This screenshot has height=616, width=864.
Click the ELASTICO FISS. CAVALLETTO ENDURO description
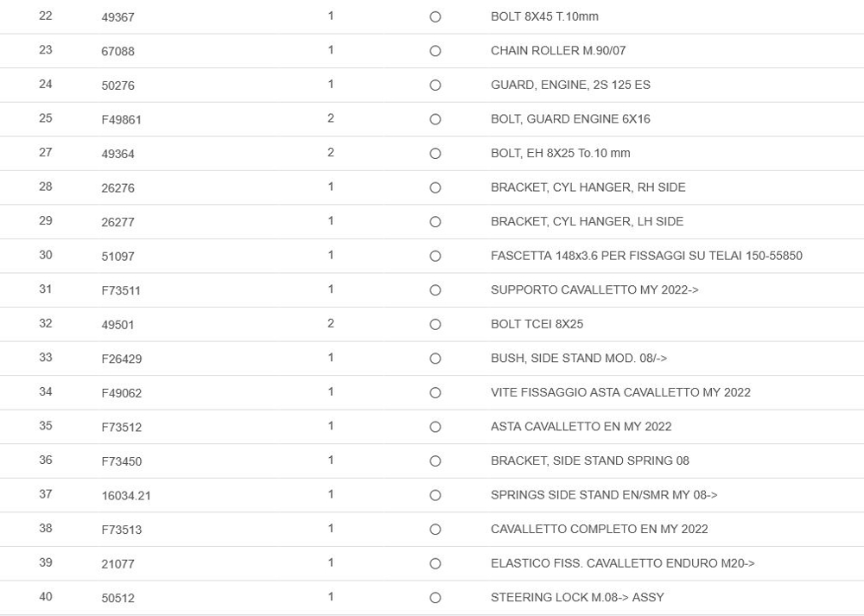click(622, 563)
